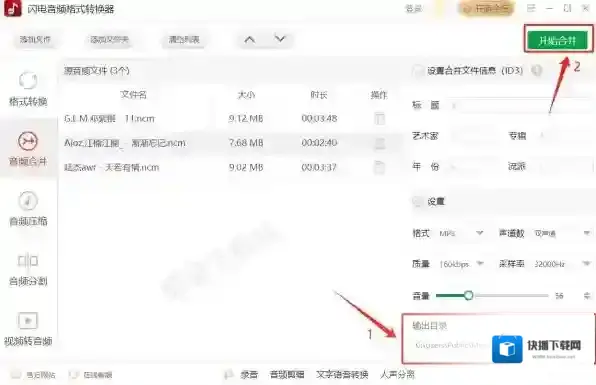Move selected file down with arrow
The height and width of the screenshot is (385, 596).
tap(280, 39)
